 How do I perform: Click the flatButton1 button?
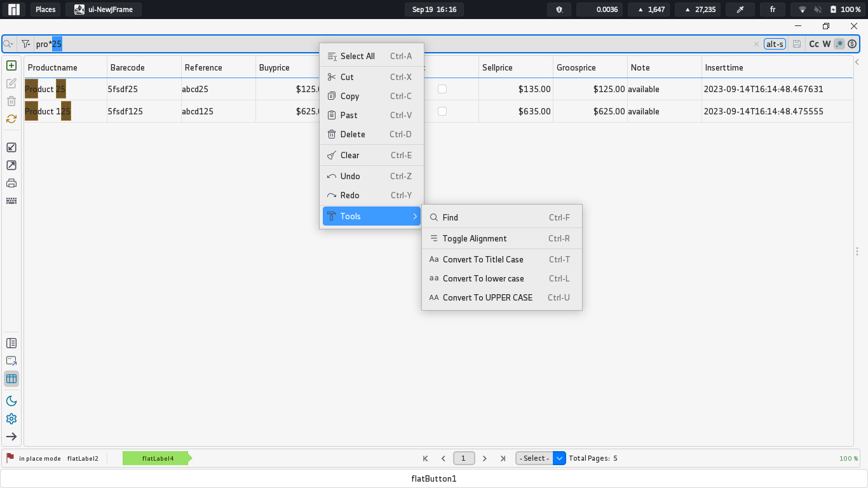(x=434, y=479)
